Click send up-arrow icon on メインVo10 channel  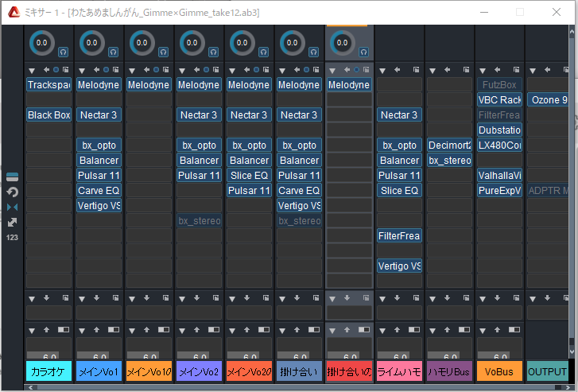point(147,329)
